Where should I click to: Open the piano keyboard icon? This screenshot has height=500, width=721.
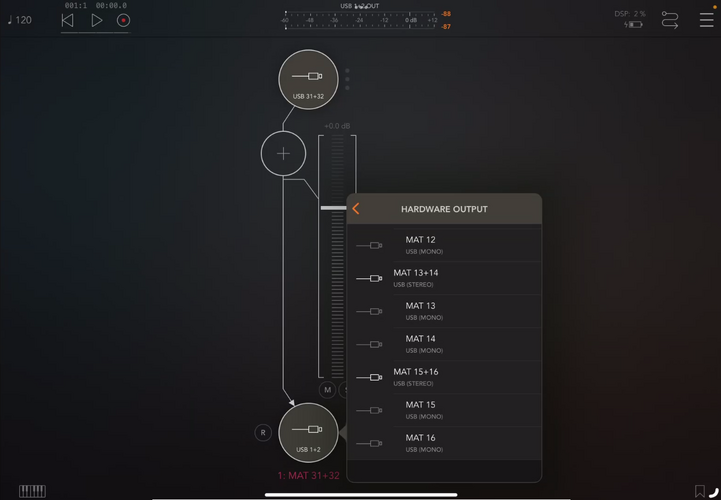click(32, 491)
